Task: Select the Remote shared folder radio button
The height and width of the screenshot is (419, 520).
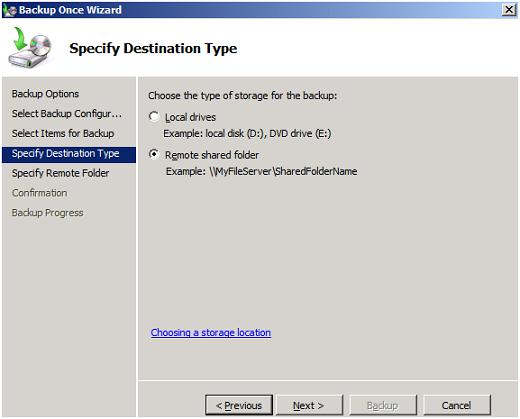Action: coord(154,154)
